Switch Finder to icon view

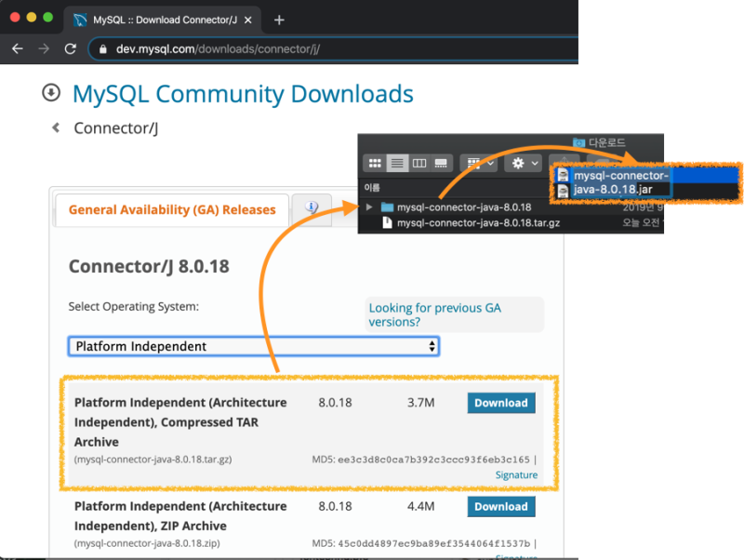point(373,162)
